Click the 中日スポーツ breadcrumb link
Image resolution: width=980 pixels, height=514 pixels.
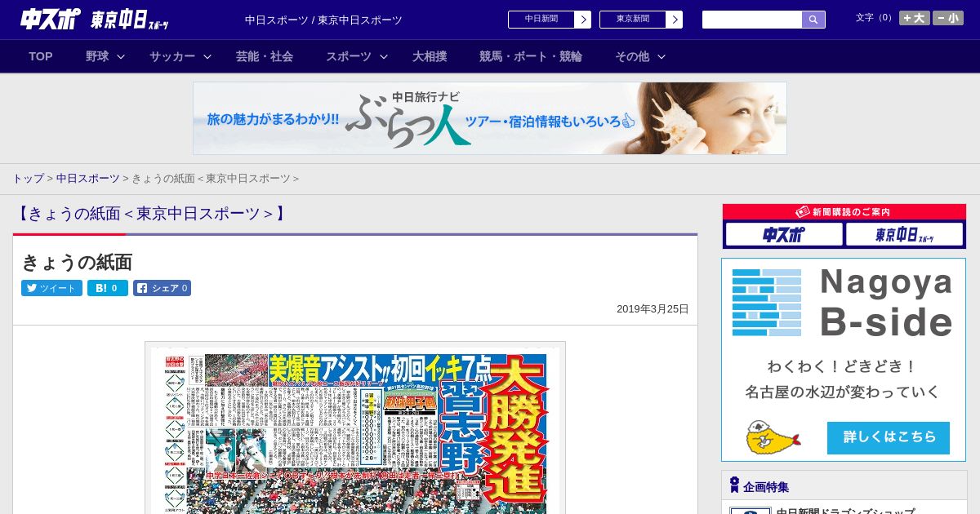pyautogui.click(x=88, y=179)
